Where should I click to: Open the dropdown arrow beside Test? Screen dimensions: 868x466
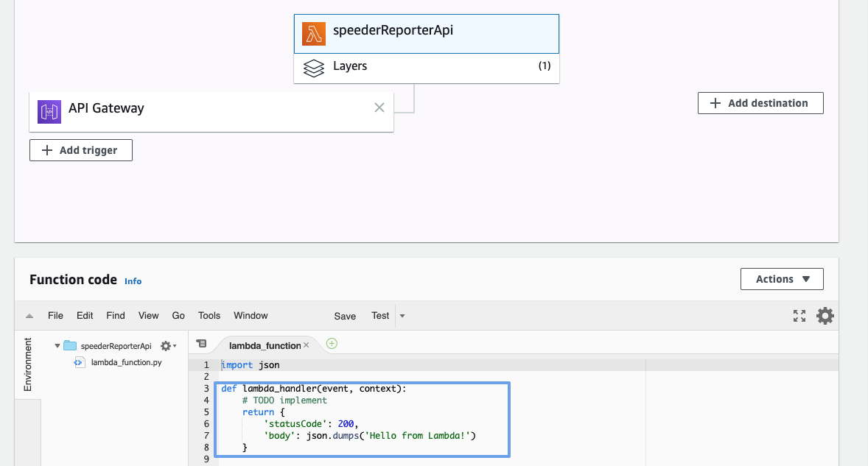(402, 317)
